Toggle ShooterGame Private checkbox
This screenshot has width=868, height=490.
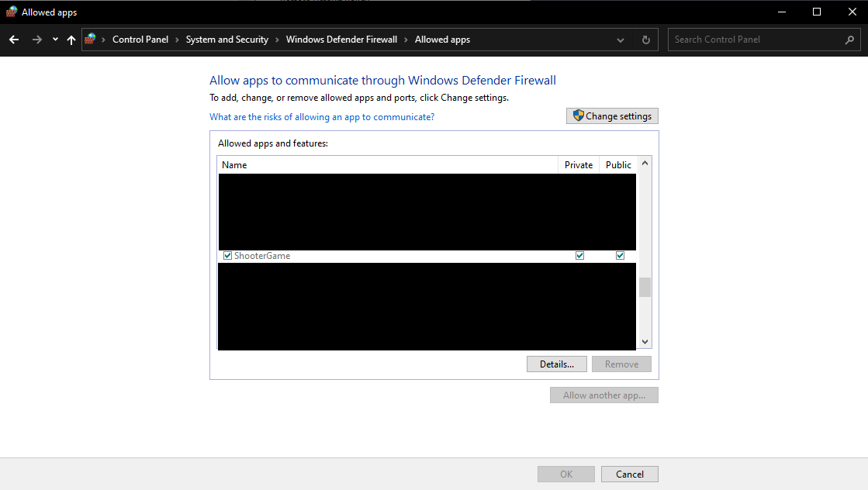click(x=579, y=256)
